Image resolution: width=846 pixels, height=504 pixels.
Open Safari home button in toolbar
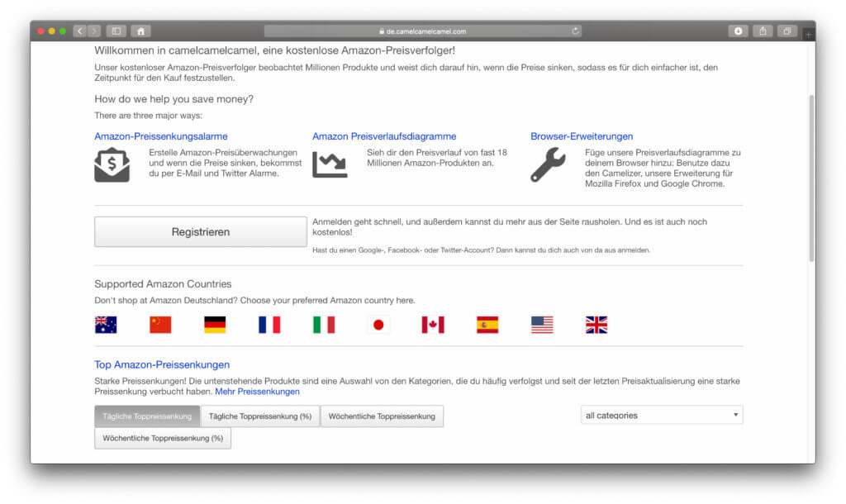(140, 31)
